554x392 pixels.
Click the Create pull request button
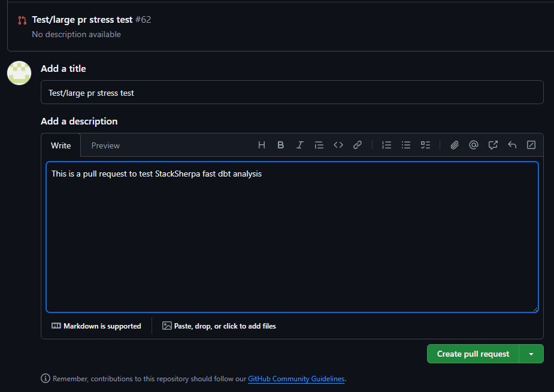[x=473, y=354]
